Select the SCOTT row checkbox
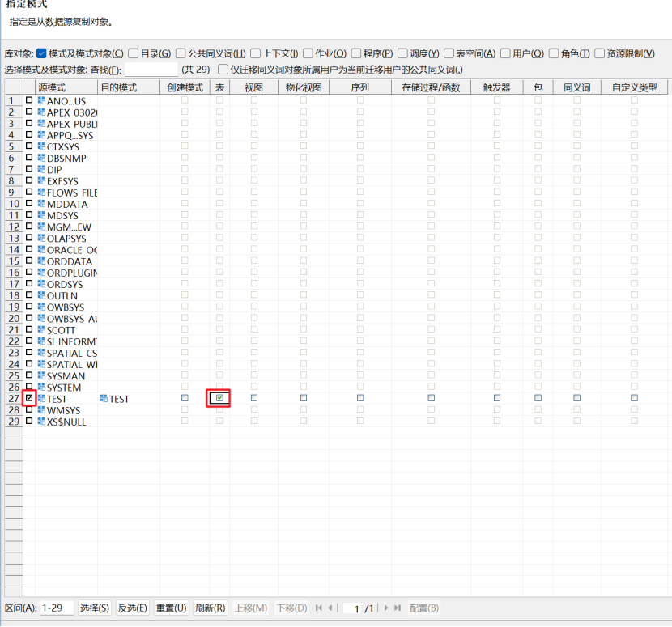 point(29,329)
